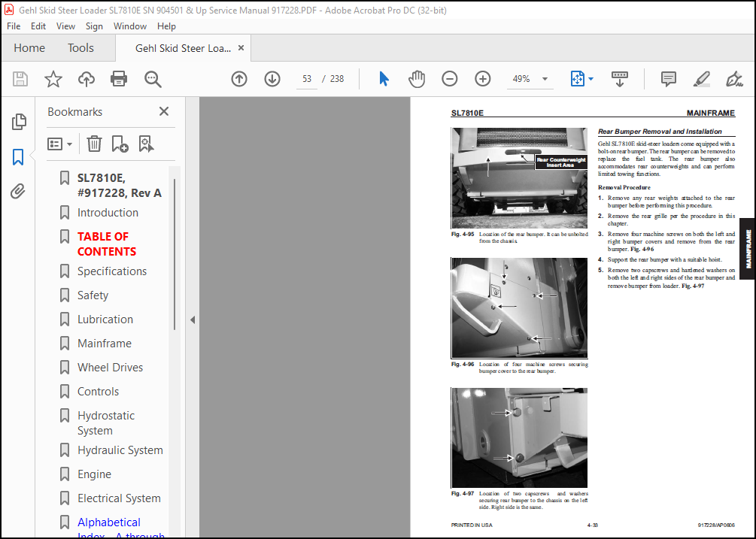
Task: Open the Help menu
Action: [166, 26]
